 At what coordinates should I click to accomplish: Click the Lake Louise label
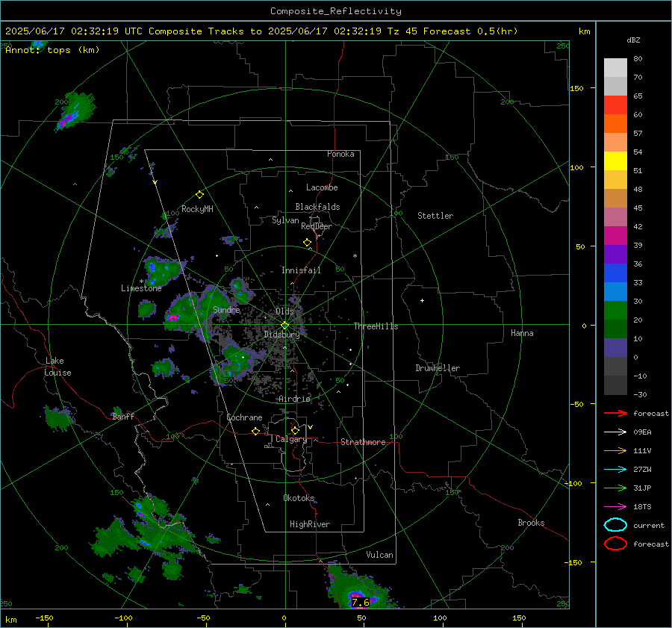pos(57,367)
